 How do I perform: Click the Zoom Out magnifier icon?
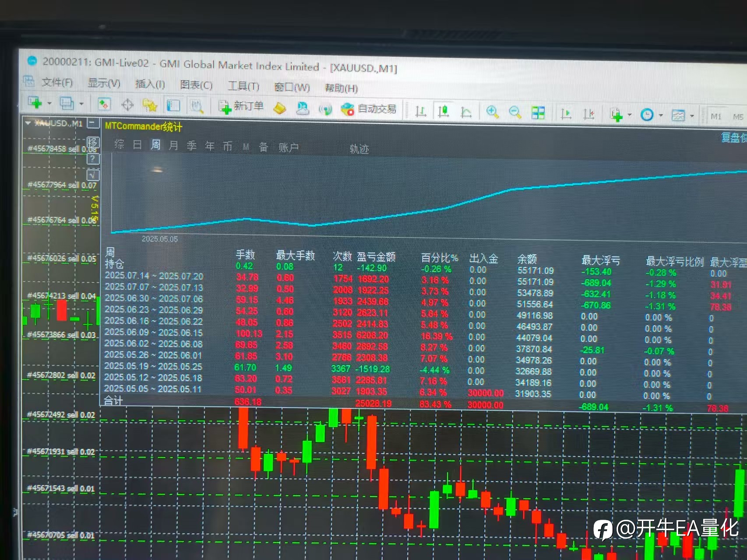515,113
